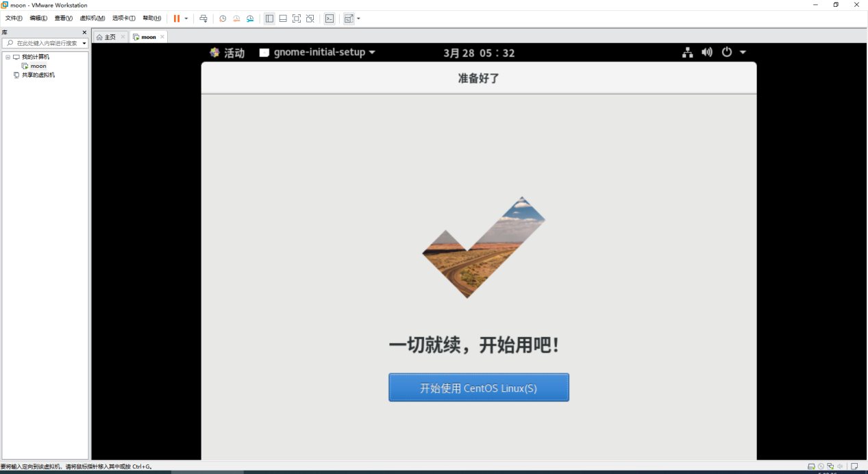Collapse the 我的计算机 tree node
This screenshot has width=868, height=474.
[8, 57]
